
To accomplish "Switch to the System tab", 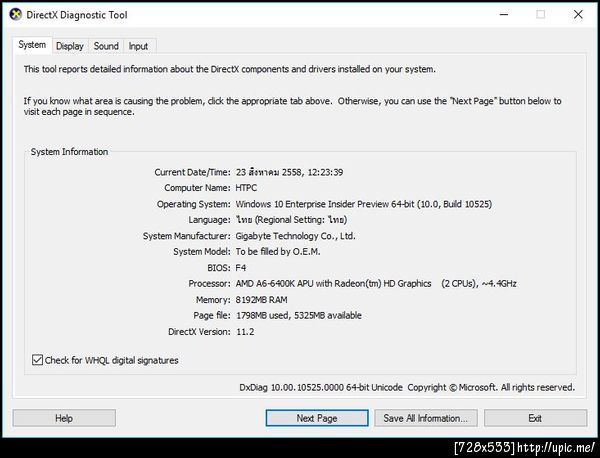I will point(32,45).
